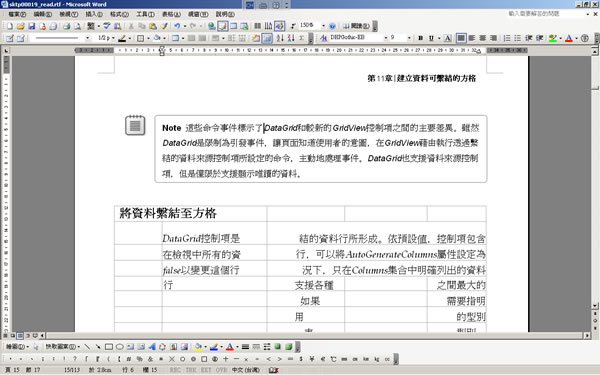Sort descending in the tables toolbar
The image size is (600, 375).
pos(291,38)
